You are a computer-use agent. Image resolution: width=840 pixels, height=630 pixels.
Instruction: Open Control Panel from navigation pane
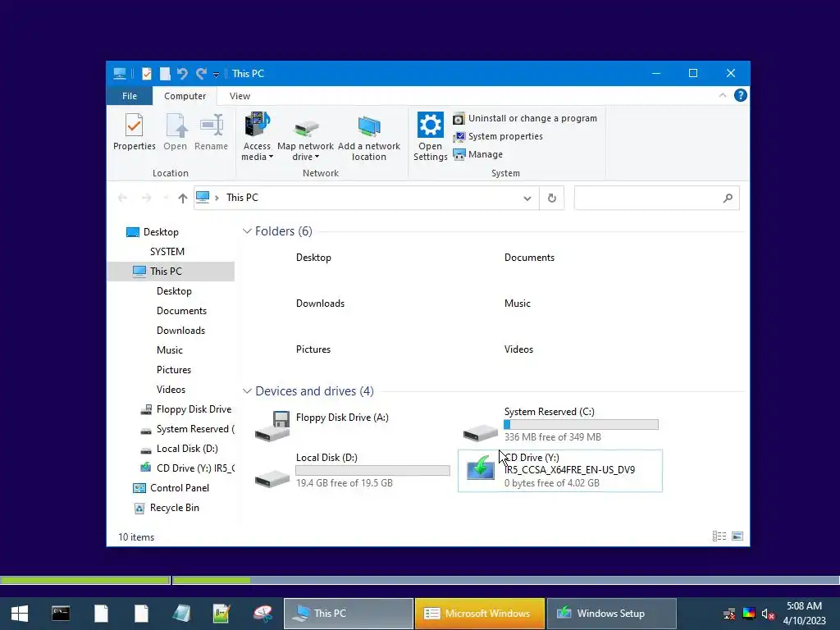pyautogui.click(x=171, y=488)
